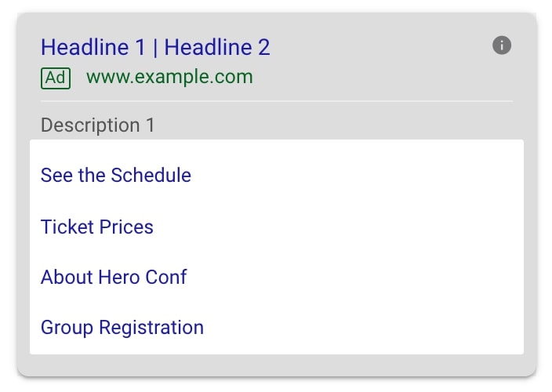Open the Headline 1 | Headline 2 link

tap(155, 47)
